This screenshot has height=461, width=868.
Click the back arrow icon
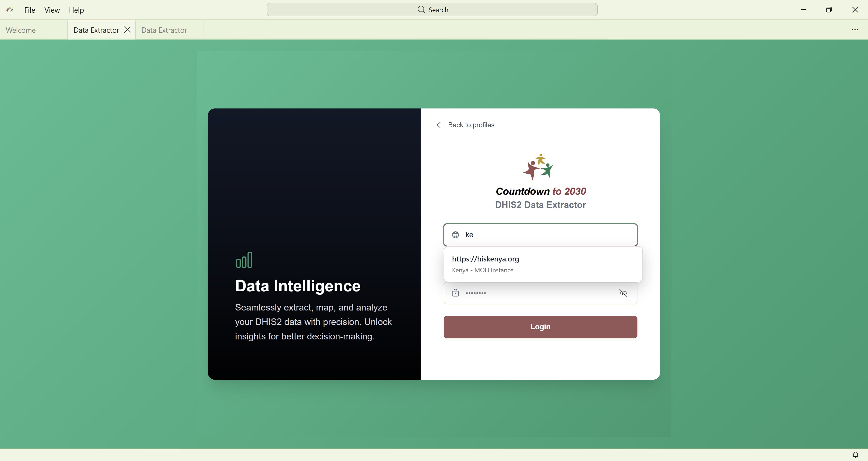440,125
